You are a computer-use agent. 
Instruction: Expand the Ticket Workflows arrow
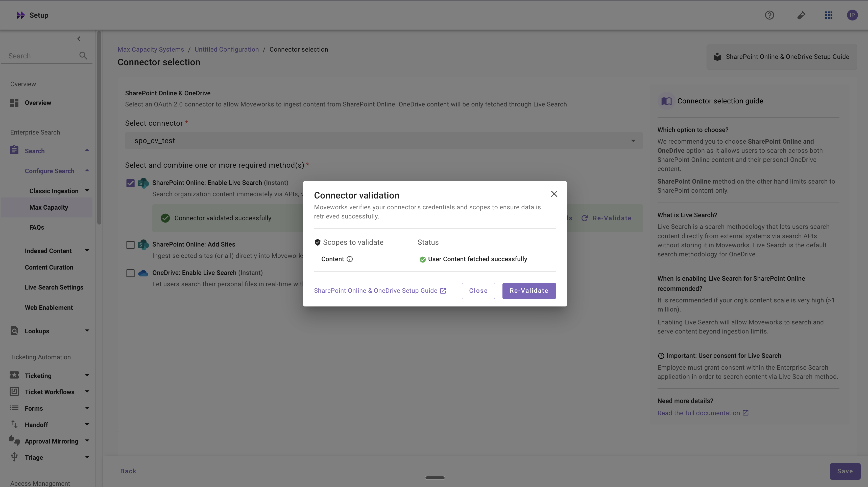pos(87,392)
